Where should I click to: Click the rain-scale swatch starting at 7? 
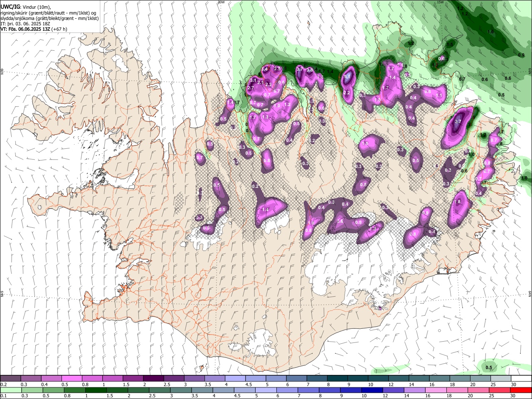point(308,390)
